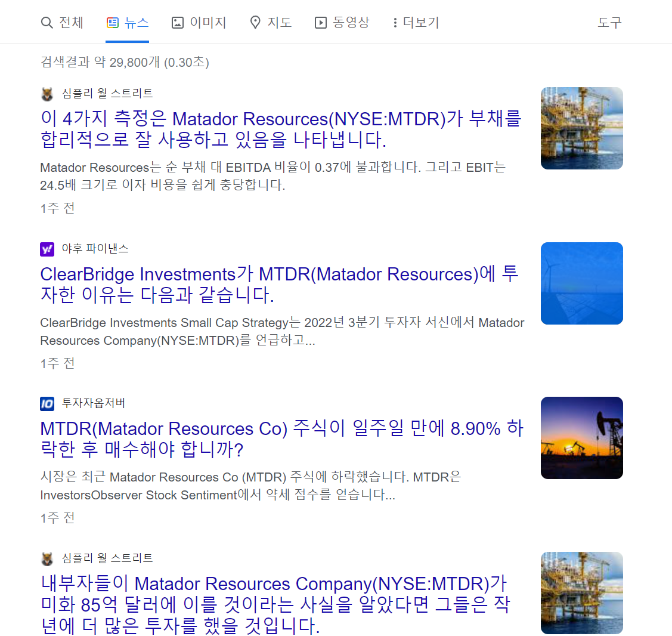Screen dimensions: 672x636
Task: Click the news icon beside 뉴스
Action: (112, 22)
